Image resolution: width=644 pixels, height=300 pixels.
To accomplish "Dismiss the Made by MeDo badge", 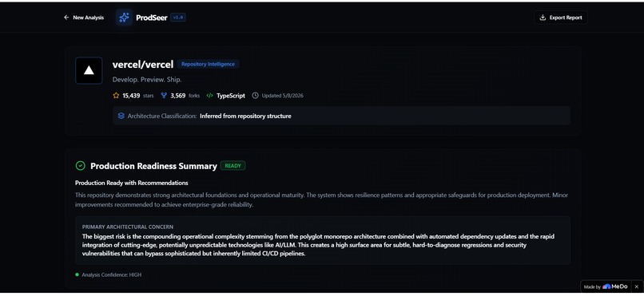I will [x=637, y=287].
